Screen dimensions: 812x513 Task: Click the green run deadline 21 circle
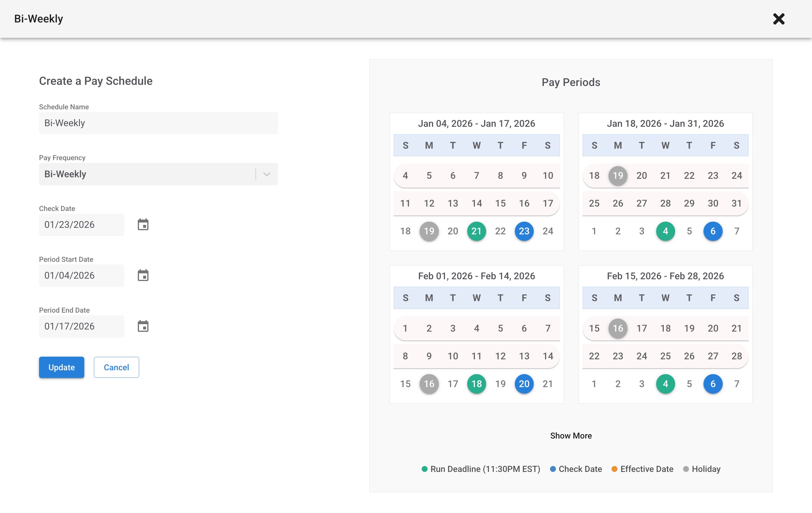tap(476, 231)
